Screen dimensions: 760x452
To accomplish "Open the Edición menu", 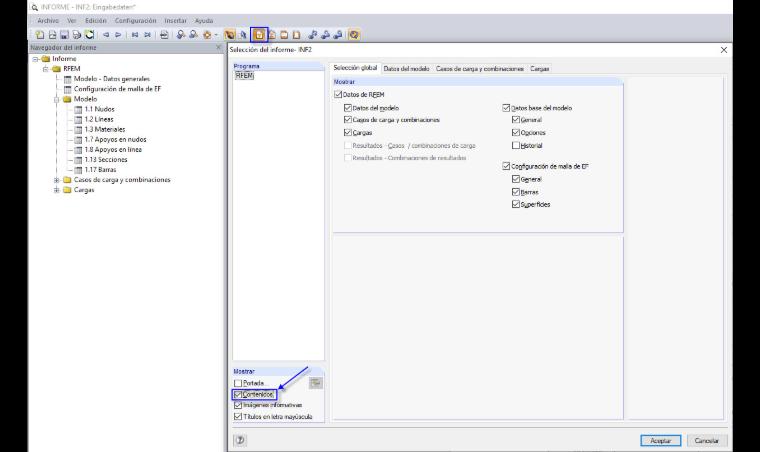I will coord(95,21).
